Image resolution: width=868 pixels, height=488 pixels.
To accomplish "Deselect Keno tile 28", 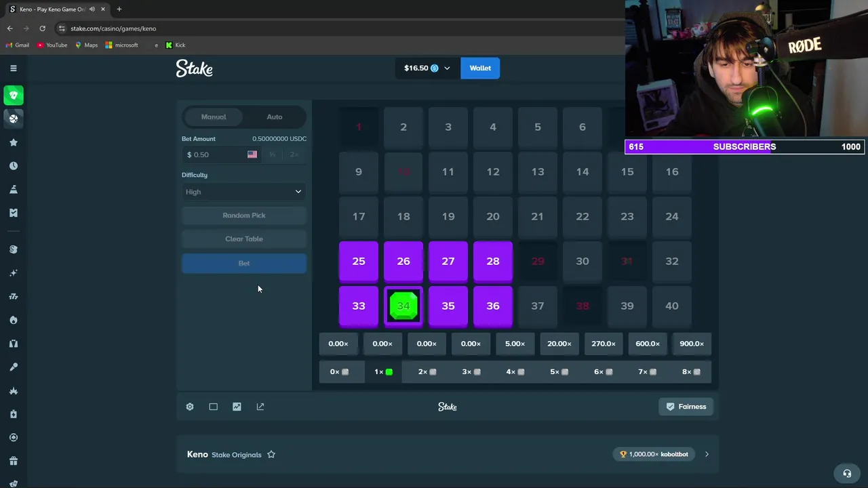I will pyautogui.click(x=493, y=261).
